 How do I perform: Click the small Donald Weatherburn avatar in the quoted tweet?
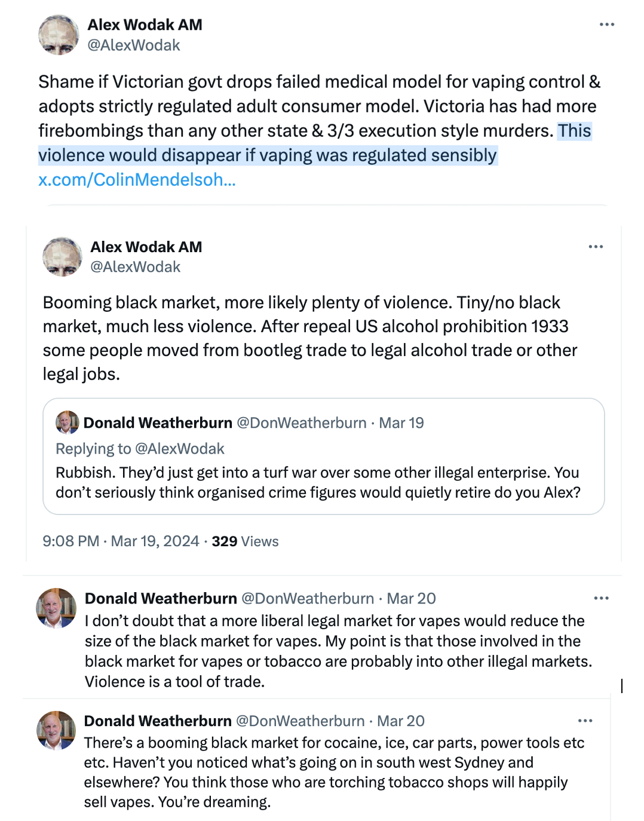click(x=68, y=422)
